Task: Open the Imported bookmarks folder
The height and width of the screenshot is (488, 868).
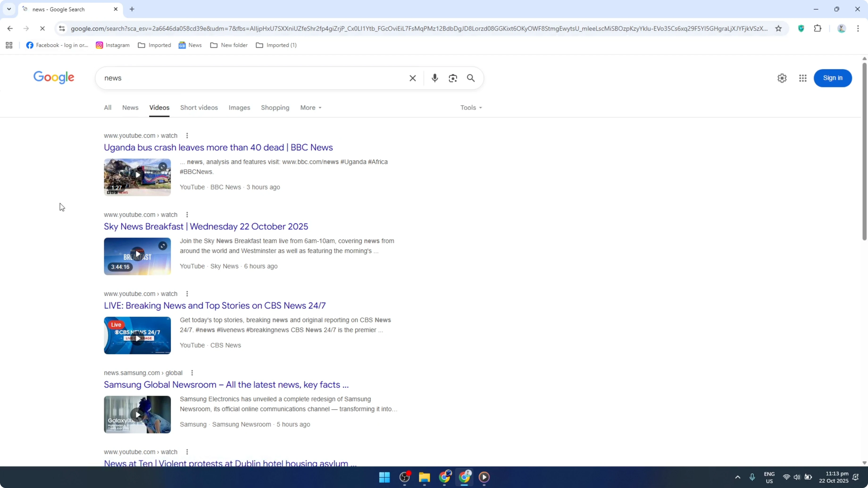Action: 155,45
